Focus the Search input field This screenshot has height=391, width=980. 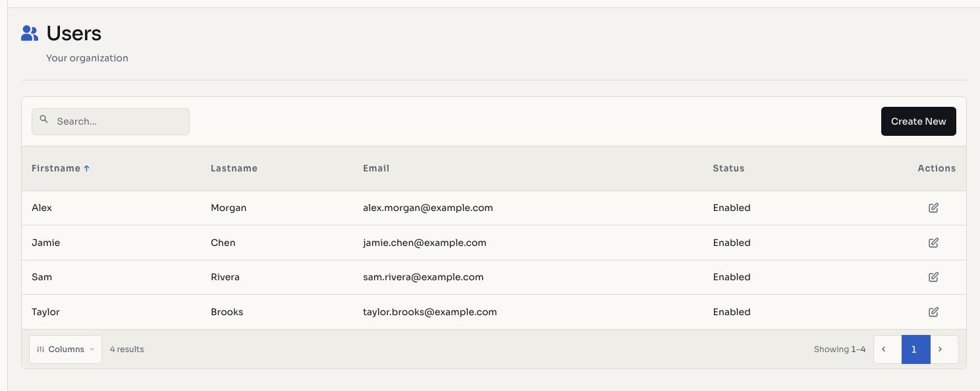[x=111, y=121]
